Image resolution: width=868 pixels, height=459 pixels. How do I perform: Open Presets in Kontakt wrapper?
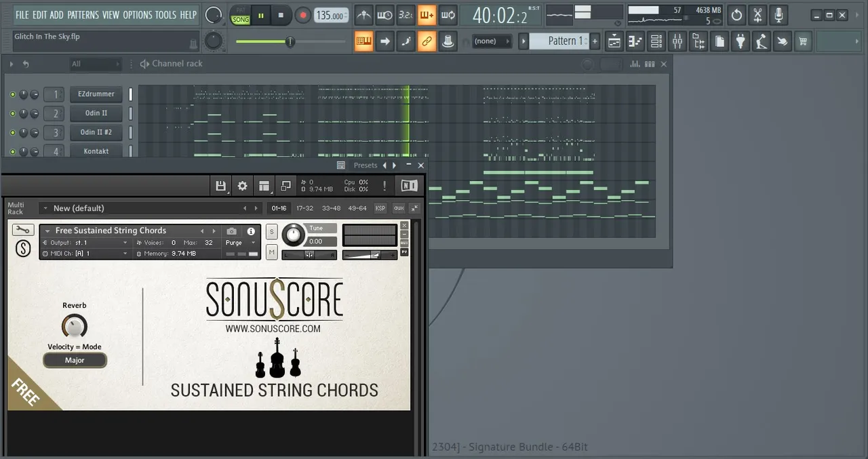pyautogui.click(x=365, y=165)
